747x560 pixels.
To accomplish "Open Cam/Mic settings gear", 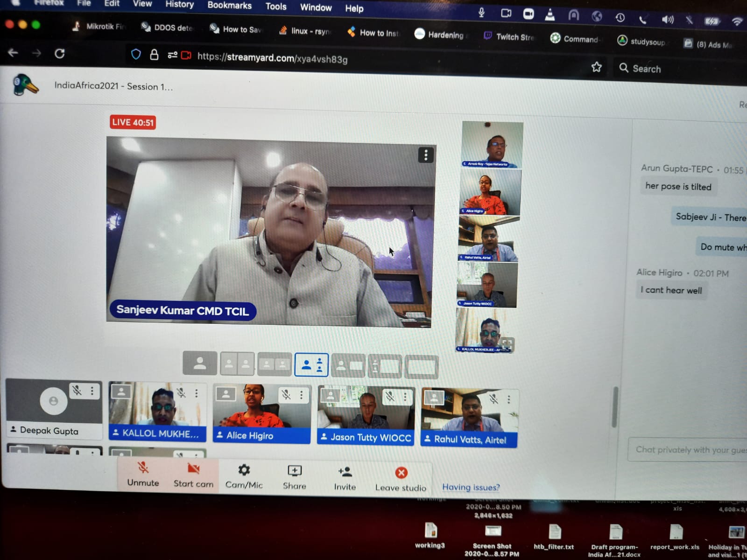I will (x=244, y=470).
